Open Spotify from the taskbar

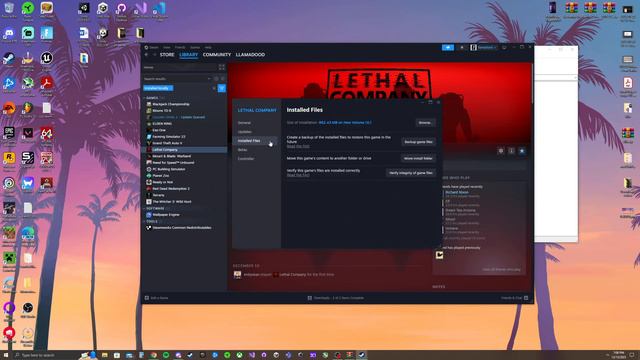tap(166, 355)
